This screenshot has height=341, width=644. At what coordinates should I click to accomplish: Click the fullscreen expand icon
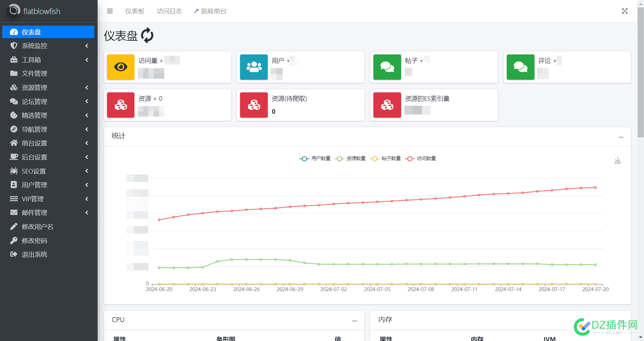(x=625, y=11)
